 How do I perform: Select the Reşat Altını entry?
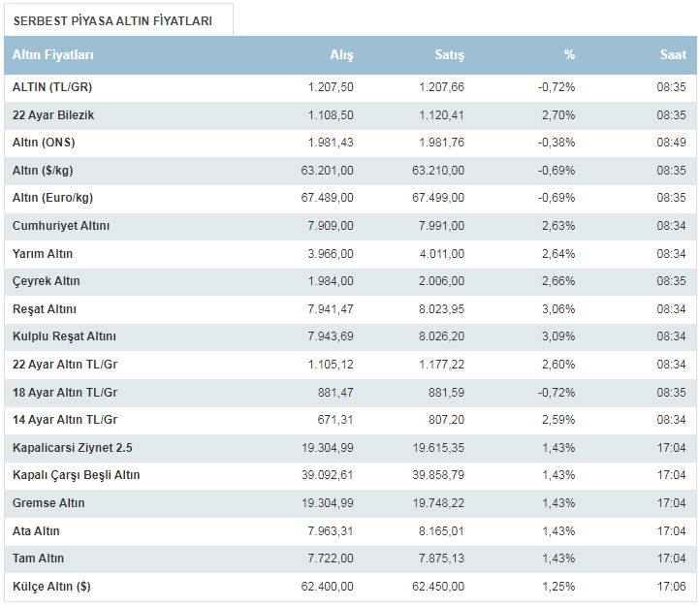pos(45,309)
